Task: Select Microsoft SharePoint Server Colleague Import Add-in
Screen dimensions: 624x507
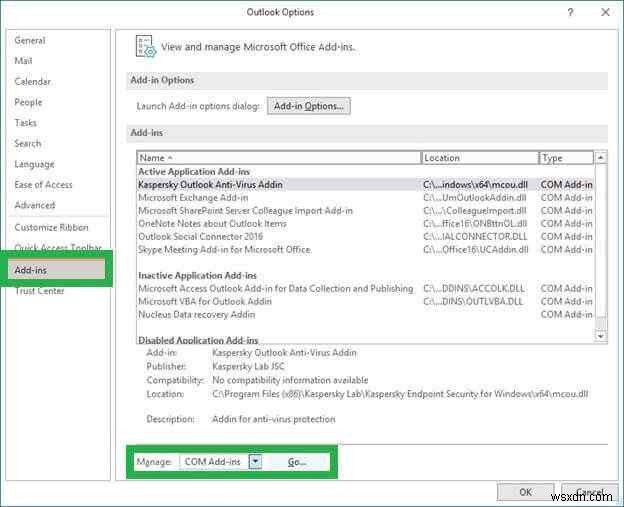Action: point(365,211)
